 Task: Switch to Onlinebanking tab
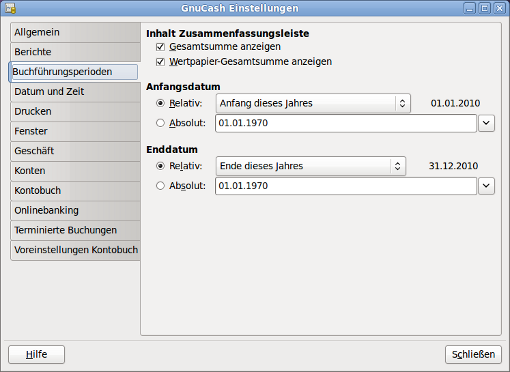point(75,210)
